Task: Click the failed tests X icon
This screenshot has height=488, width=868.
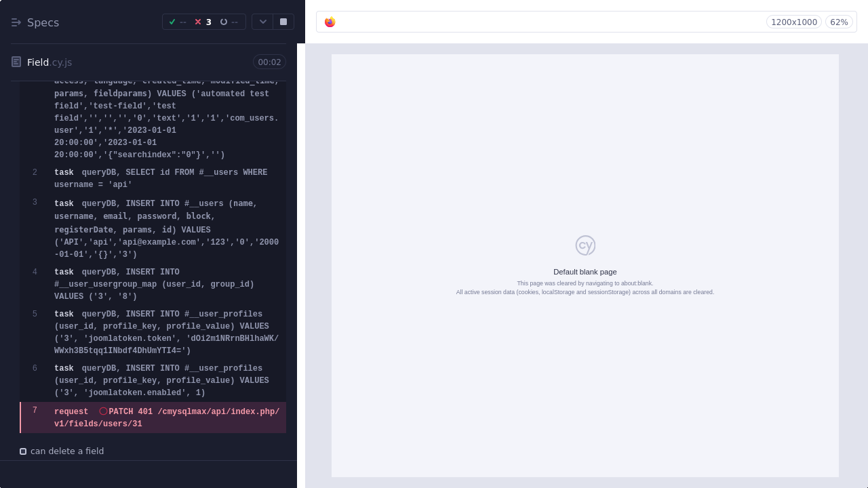Action: [198, 22]
